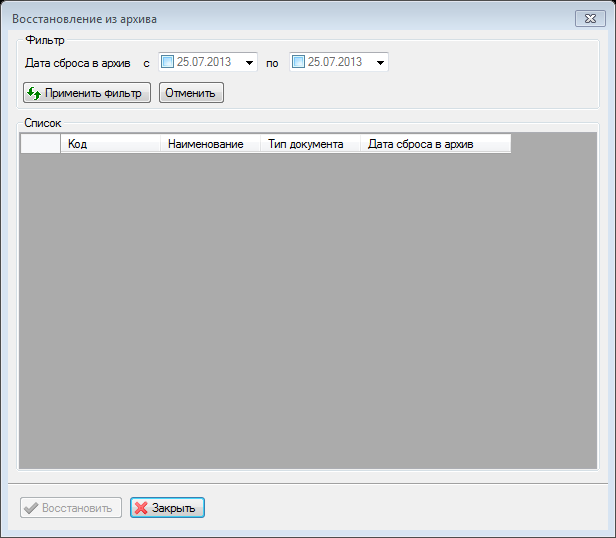Enable the end date 'по' checkbox
Image resolution: width=616 pixels, height=538 pixels.
(298, 62)
